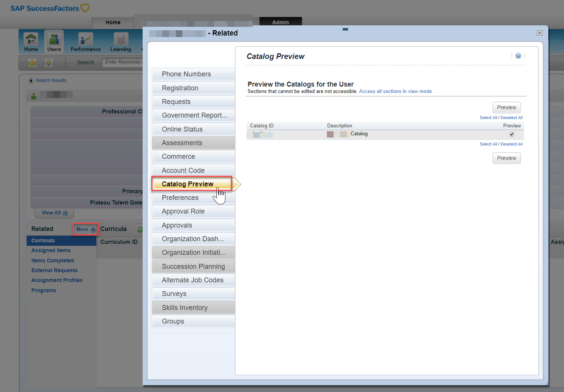564x392 pixels.
Task: Open the Assessments section
Action: [193, 143]
